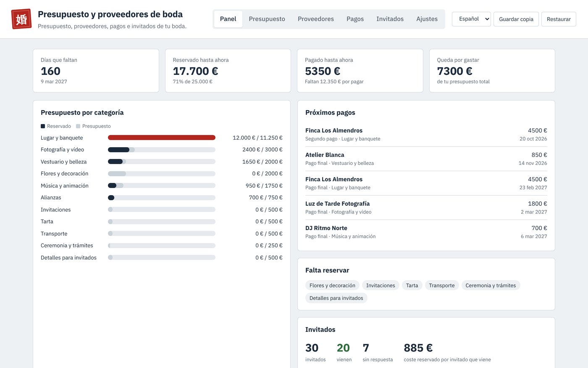This screenshot has height=368, width=588.
Task: Click the Presupuesto legend color square
Action: [78, 126]
